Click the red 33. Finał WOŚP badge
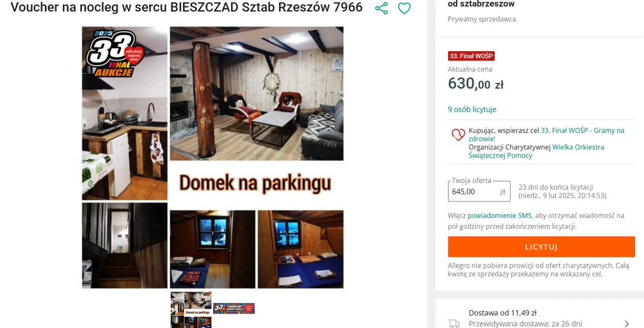The height and width of the screenshot is (328, 644). [471, 56]
